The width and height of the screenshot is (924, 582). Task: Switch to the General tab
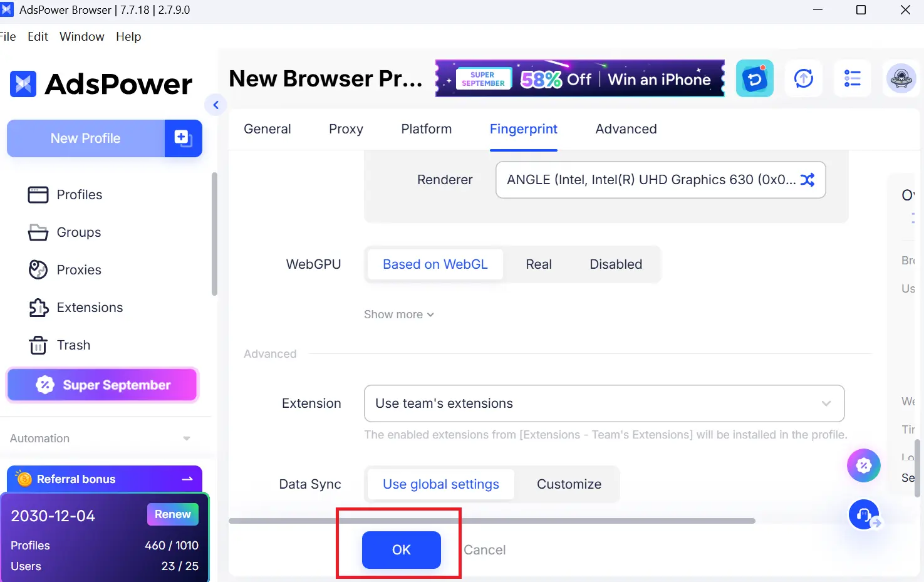point(267,129)
